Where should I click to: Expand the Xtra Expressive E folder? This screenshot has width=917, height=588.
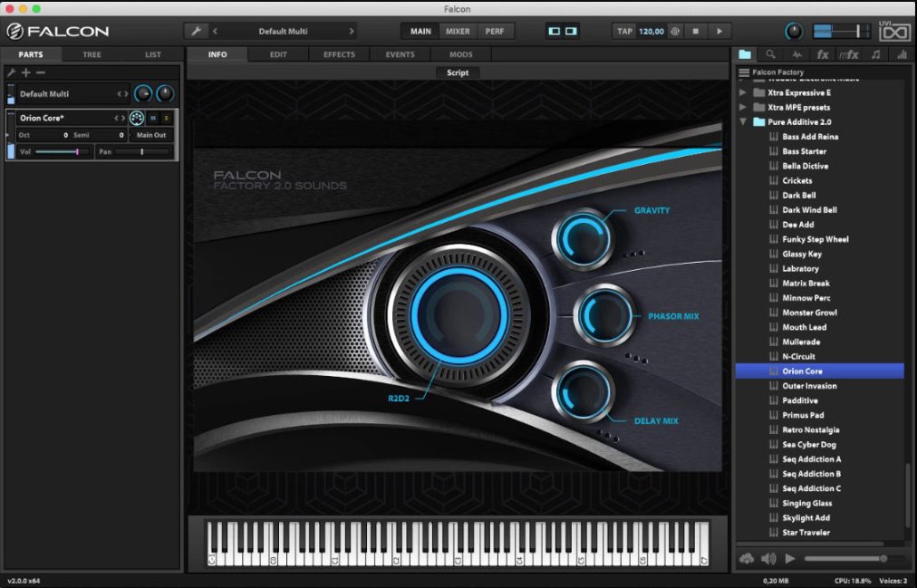pyautogui.click(x=743, y=92)
